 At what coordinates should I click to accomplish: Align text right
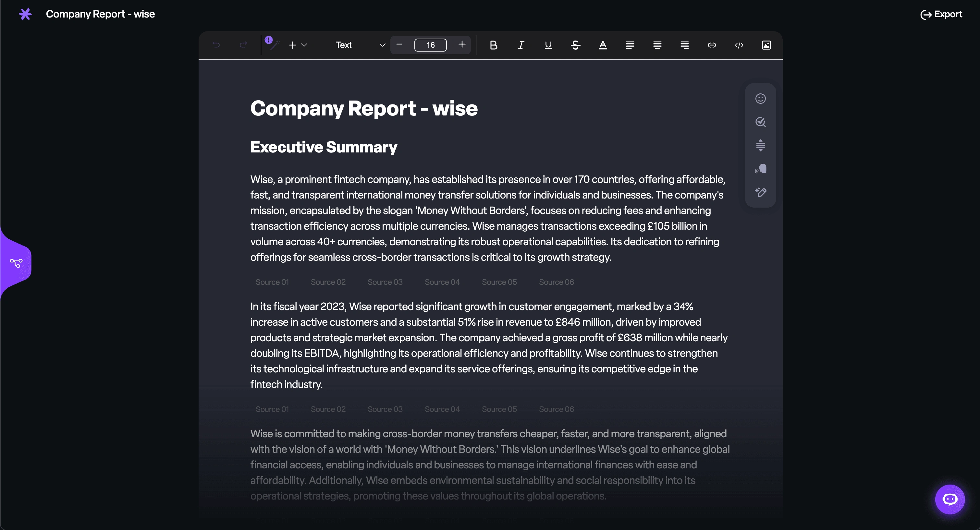click(x=684, y=45)
